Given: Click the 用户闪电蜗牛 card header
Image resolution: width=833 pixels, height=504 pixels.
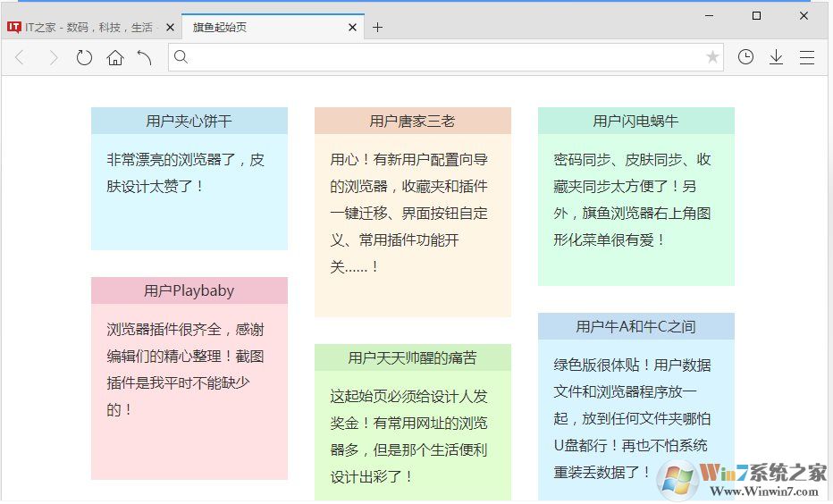Looking at the screenshot, I should click(635, 122).
